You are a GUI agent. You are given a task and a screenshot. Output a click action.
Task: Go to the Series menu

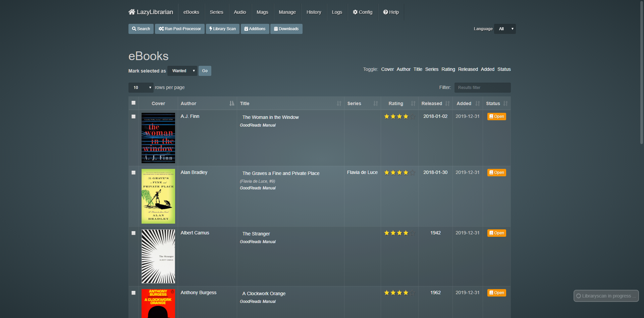216,12
